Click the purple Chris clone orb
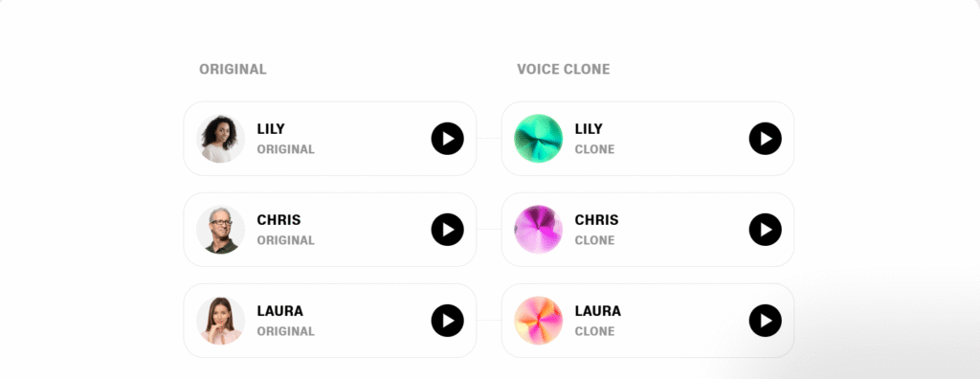The image size is (980, 379). [538, 230]
